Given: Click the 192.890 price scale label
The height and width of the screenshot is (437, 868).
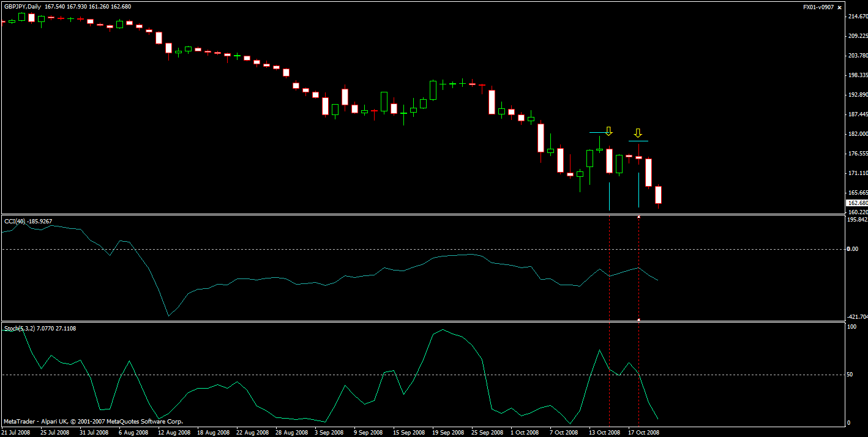Looking at the screenshot, I should click(x=858, y=95).
